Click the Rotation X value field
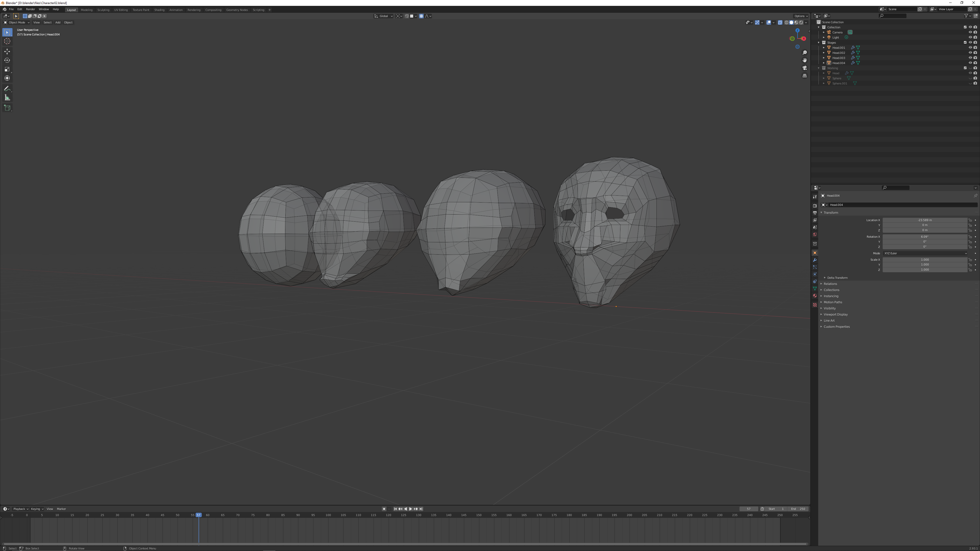The height and width of the screenshot is (551, 980). [925, 237]
